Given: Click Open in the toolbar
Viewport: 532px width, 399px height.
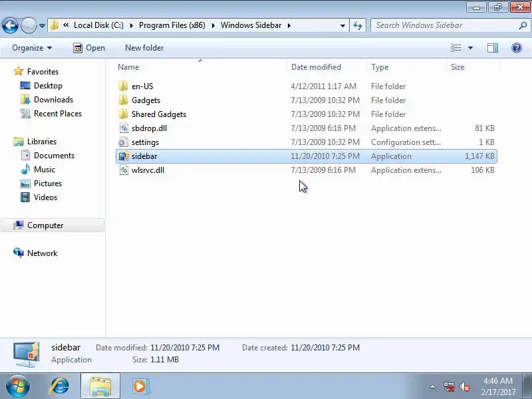Looking at the screenshot, I should 89,48.
